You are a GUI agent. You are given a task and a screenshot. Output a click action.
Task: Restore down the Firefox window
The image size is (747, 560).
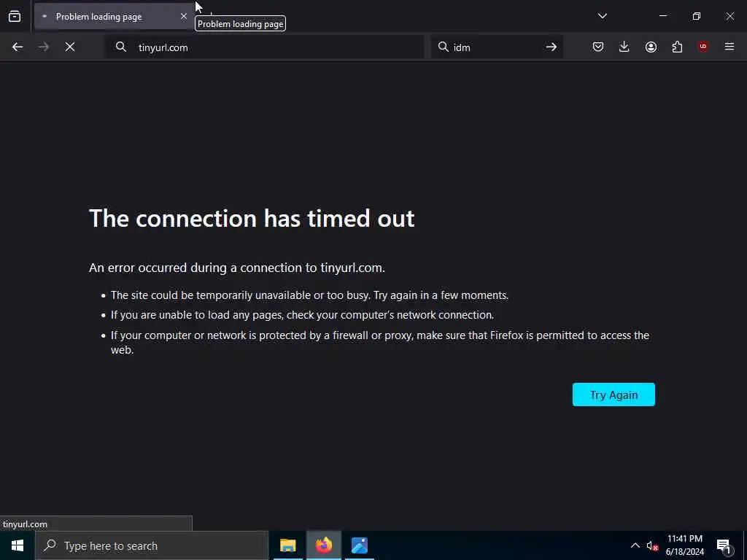coord(697,16)
